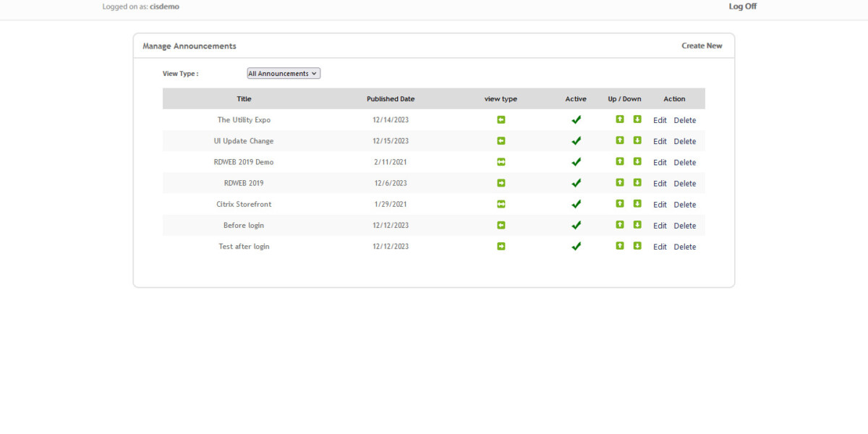
Task: Edit the Citrix Storefront announcement
Action: (x=660, y=204)
